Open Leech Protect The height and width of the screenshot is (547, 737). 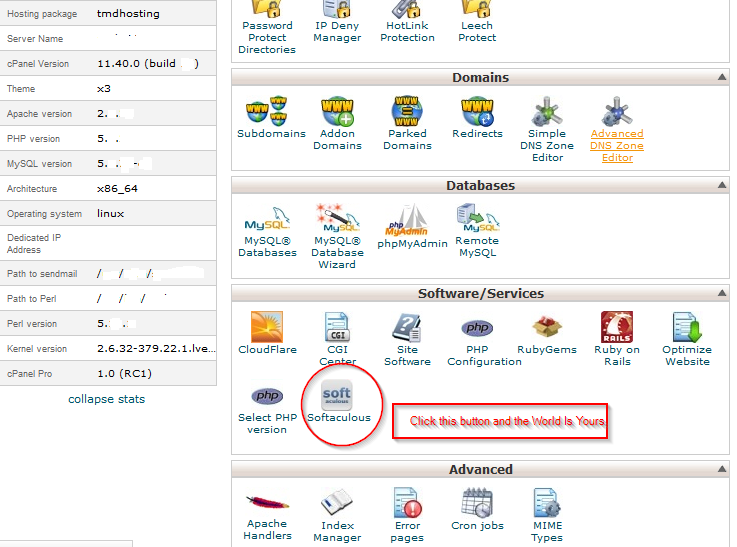(477, 22)
